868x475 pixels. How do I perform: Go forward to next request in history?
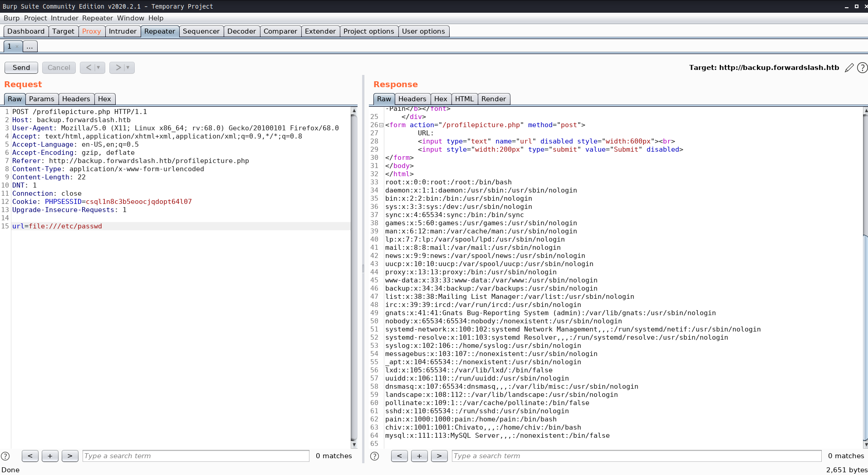(x=118, y=68)
